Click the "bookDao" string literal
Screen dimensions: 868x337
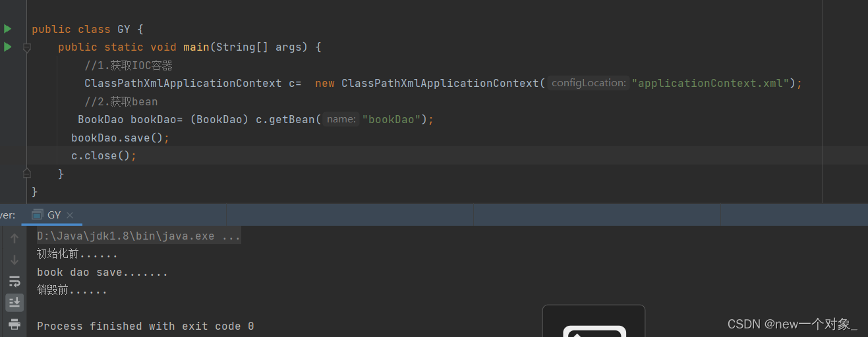coord(391,119)
